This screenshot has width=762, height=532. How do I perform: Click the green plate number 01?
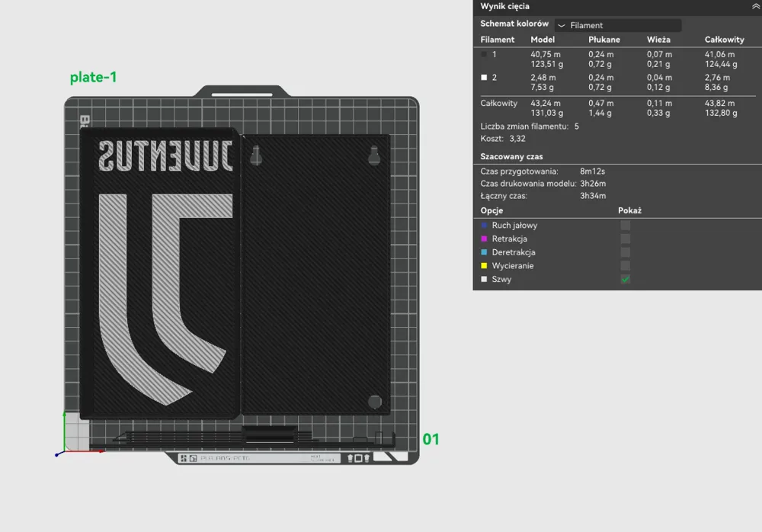coord(431,438)
